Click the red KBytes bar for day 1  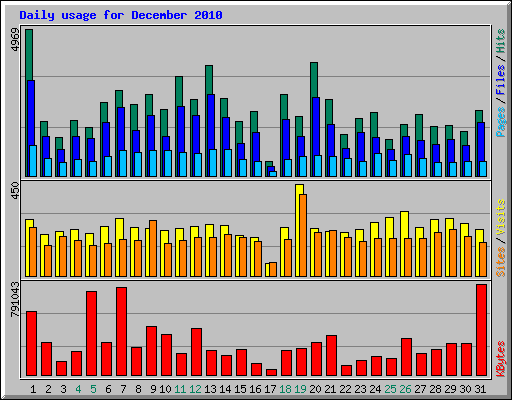(31, 343)
